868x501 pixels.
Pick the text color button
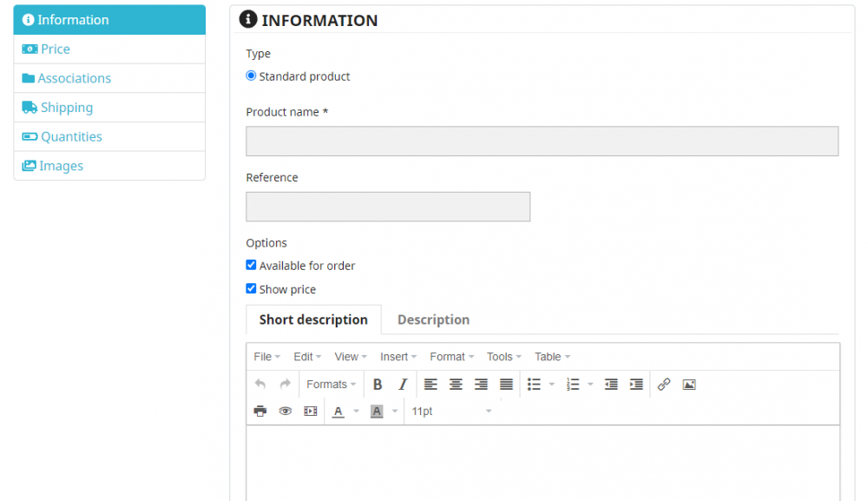[339, 412]
